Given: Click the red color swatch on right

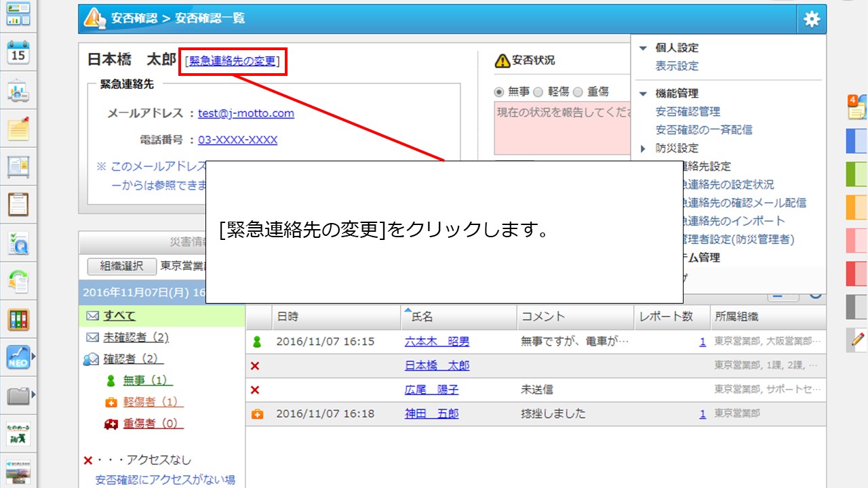Looking at the screenshot, I should [856, 273].
